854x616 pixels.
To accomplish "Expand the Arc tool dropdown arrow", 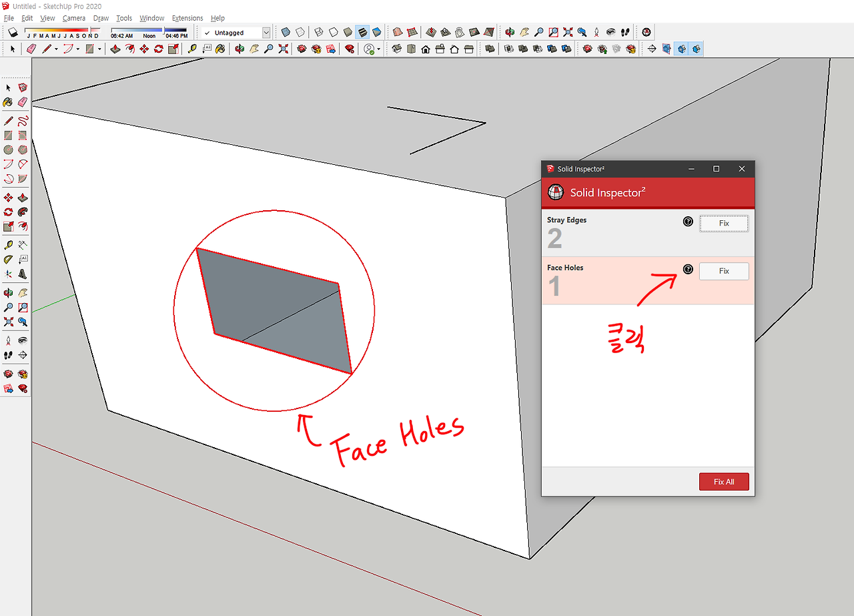I will (77, 49).
